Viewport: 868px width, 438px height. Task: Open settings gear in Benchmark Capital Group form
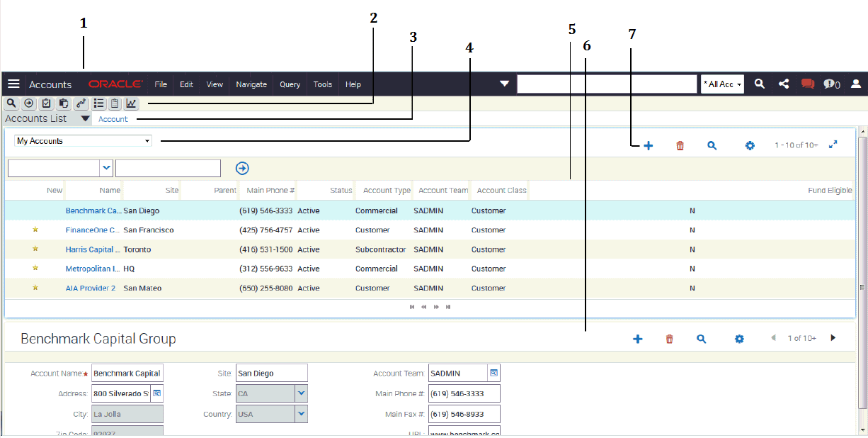click(739, 339)
